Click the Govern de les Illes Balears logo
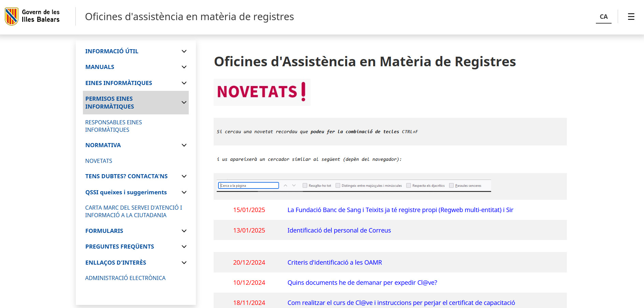Image resolution: width=644 pixels, height=308 pixels. pos(32,16)
